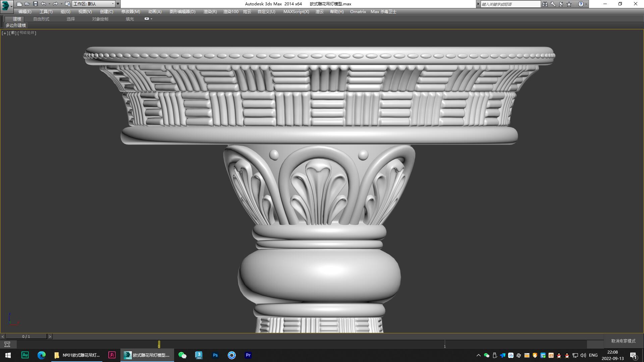Switch to the 自由形式 ribbon tab

click(41, 19)
